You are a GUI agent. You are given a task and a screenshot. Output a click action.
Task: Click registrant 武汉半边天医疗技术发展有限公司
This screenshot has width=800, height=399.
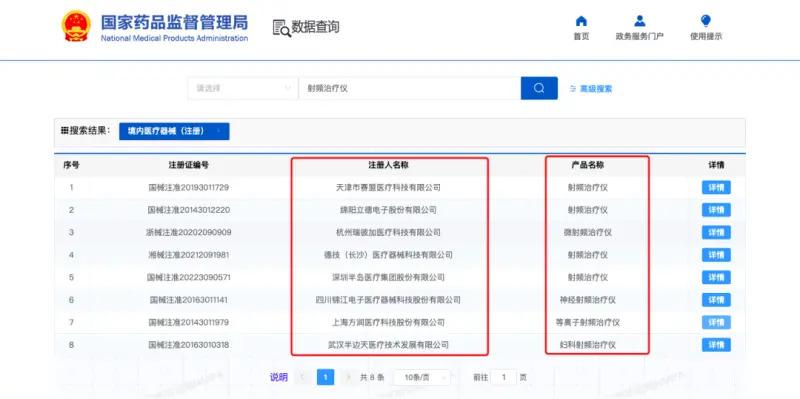388,345
